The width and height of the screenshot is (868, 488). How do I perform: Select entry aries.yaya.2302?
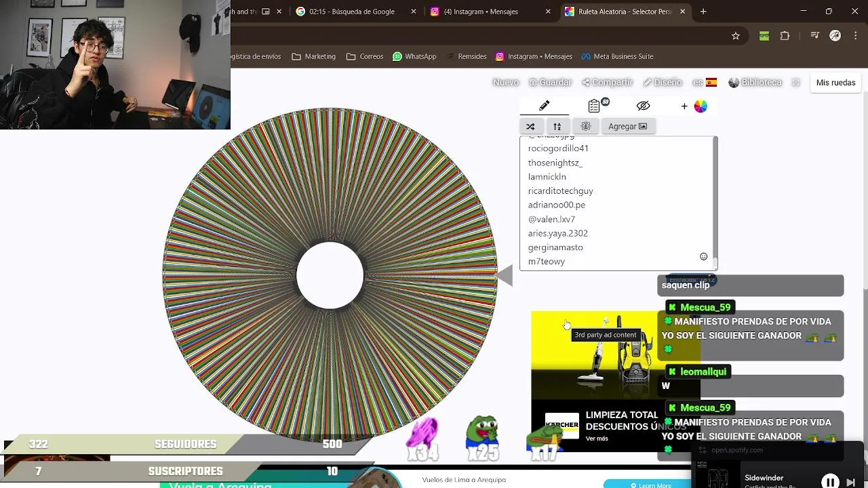click(557, 233)
